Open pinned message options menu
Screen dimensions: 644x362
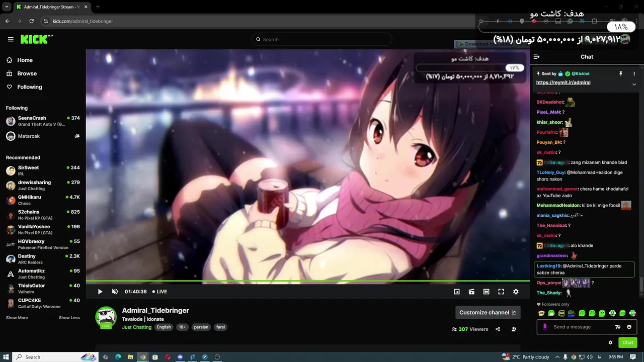634,73
